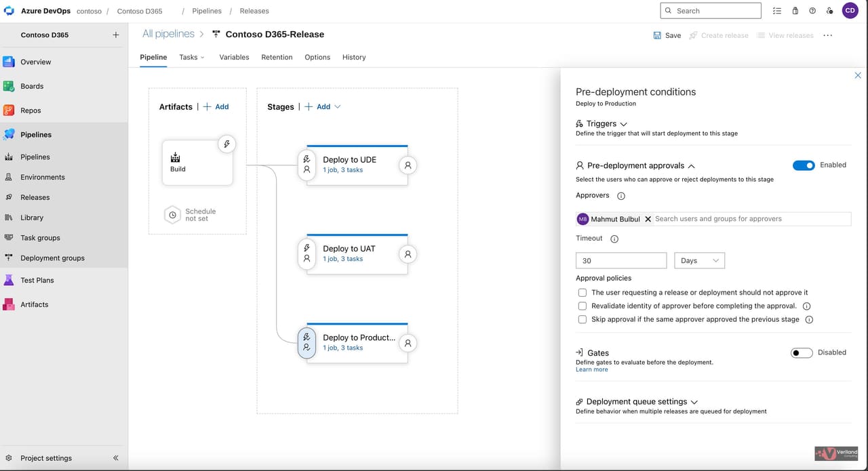Image resolution: width=868 pixels, height=471 pixels.
Task: Select the Build artifact card
Action: 197,163
